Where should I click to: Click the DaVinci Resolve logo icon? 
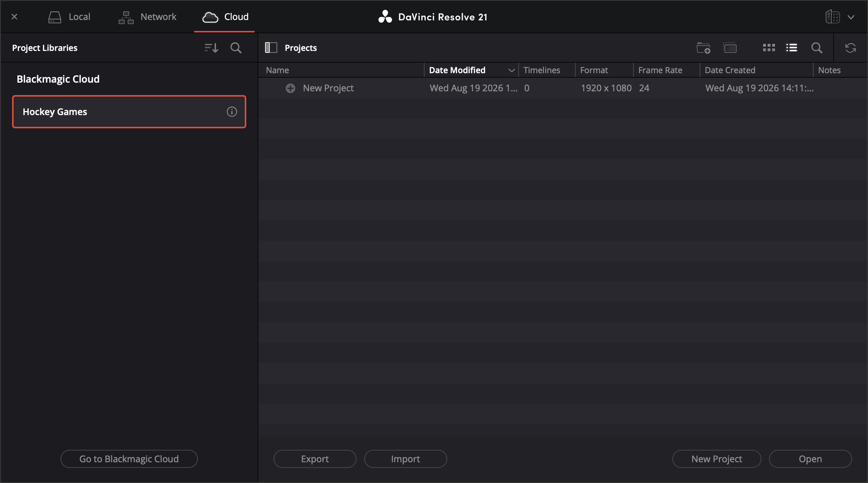coord(385,17)
